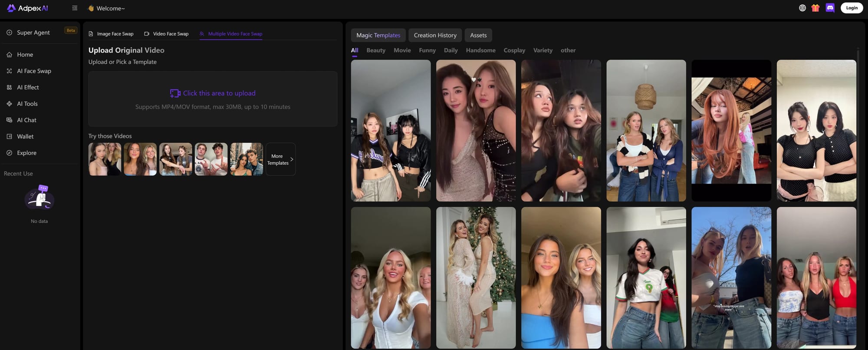Filter templates by Variety

(543, 50)
